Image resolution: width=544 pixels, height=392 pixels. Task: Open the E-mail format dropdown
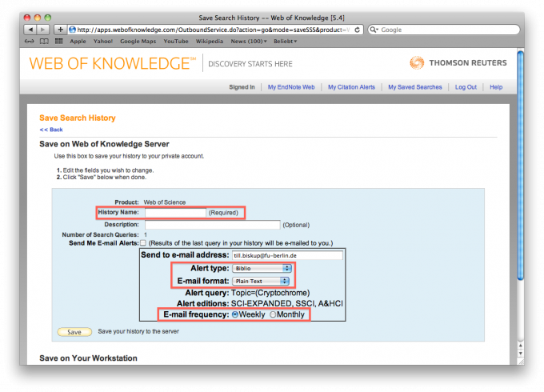(x=261, y=282)
